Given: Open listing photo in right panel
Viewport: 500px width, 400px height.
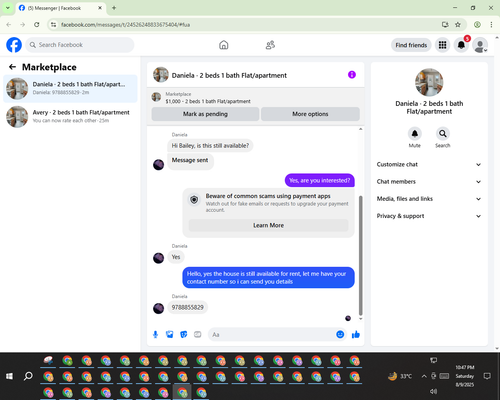Looking at the screenshot, I should (x=429, y=82).
